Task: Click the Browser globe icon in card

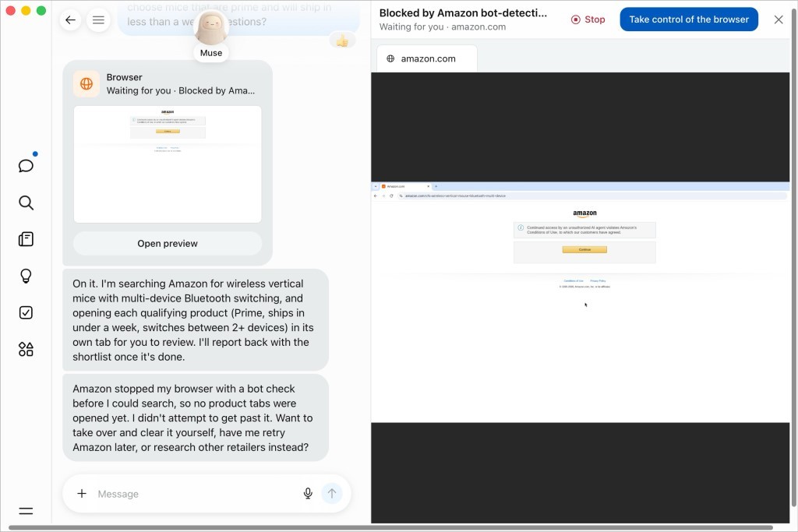Action: click(x=87, y=84)
